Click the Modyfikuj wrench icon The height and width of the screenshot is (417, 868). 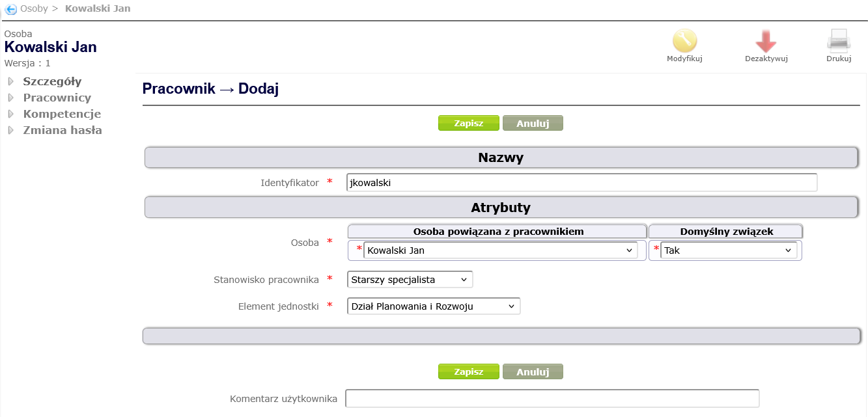click(x=684, y=41)
